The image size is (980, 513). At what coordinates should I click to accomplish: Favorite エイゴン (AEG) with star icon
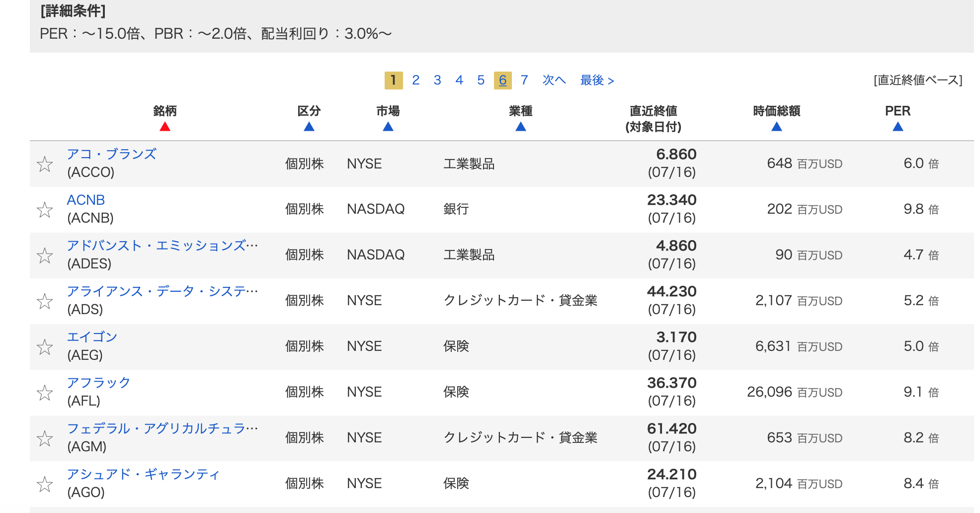(x=45, y=347)
